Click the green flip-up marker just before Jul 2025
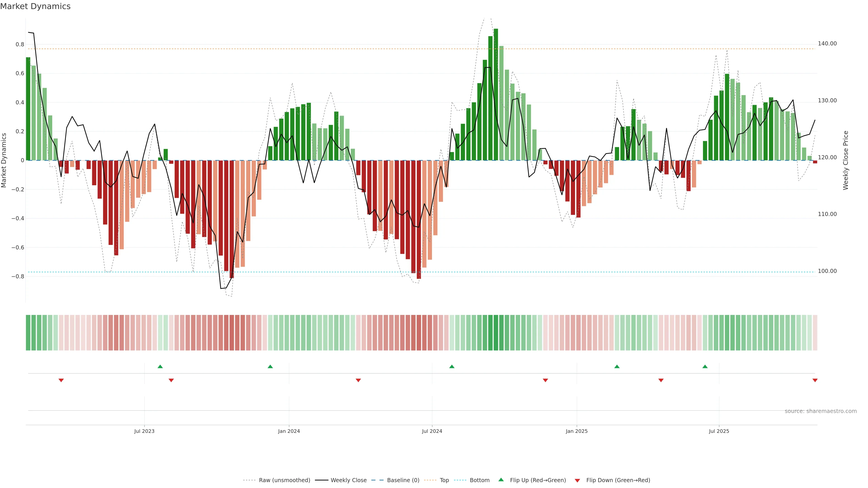868x488 pixels. point(705,366)
